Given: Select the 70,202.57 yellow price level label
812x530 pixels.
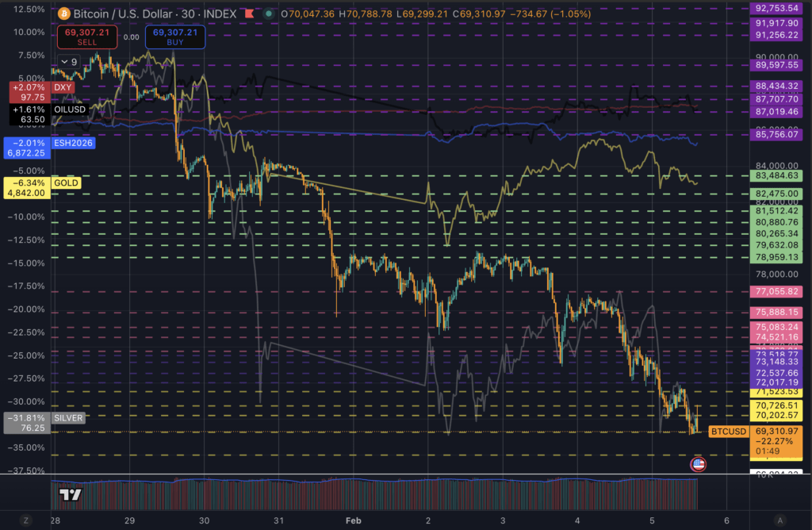Looking at the screenshot, I should 776,415.
